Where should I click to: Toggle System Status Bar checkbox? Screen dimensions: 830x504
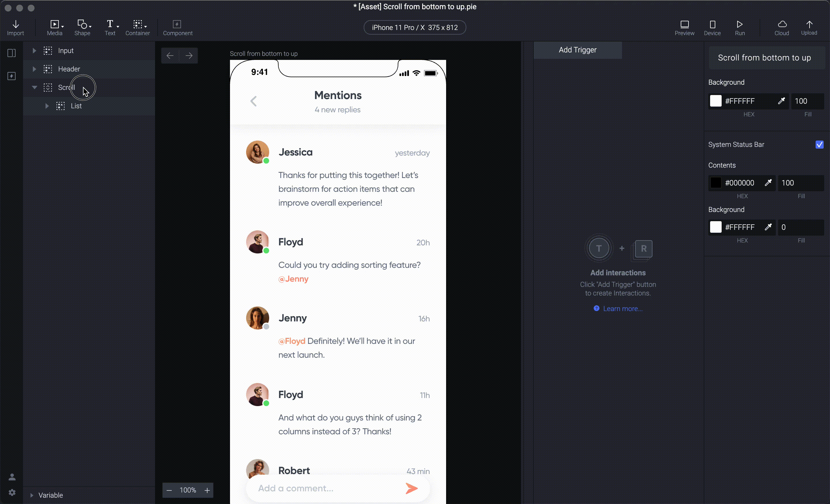point(820,145)
